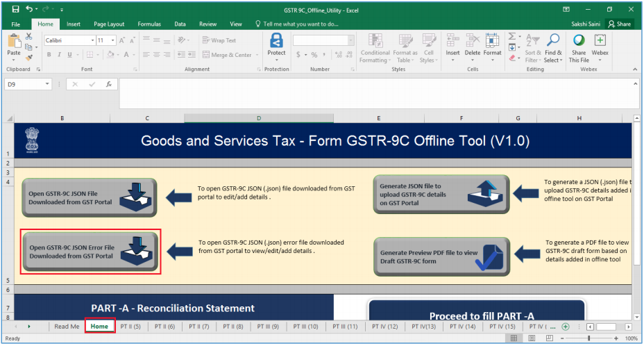Expand the formula bar
644x344 pixels.
[x=636, y=83]
